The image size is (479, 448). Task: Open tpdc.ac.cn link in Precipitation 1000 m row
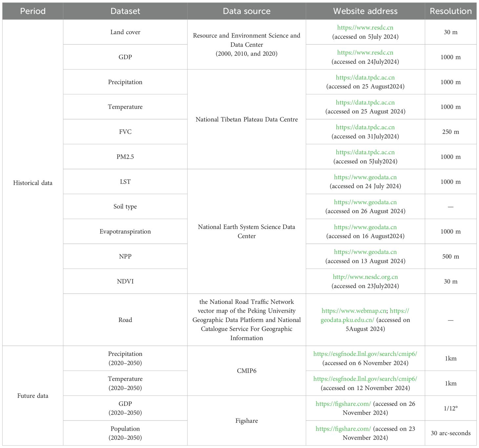tap(365, 78)
